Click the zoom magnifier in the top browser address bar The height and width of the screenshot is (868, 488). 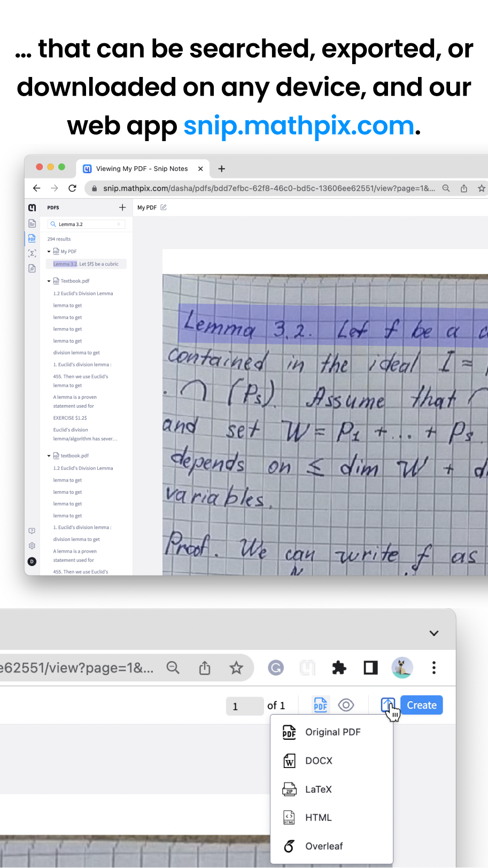446,188
